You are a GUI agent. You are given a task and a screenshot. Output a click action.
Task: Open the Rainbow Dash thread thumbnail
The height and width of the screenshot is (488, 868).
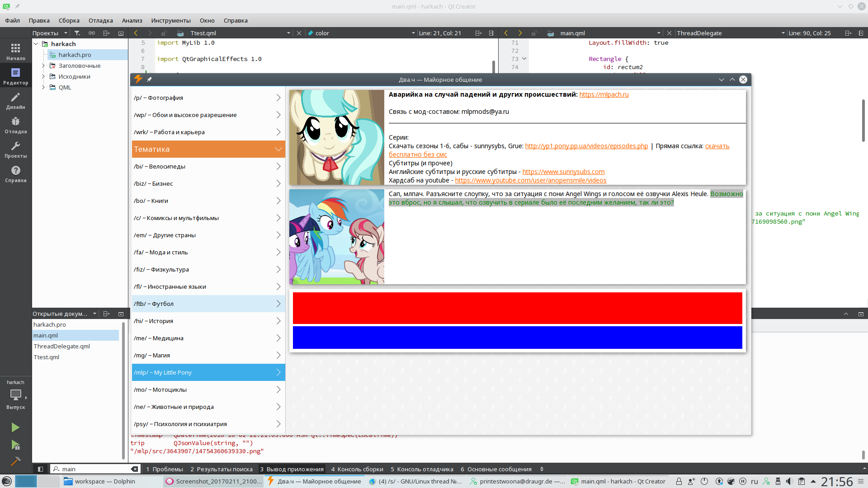click(337, 237)
